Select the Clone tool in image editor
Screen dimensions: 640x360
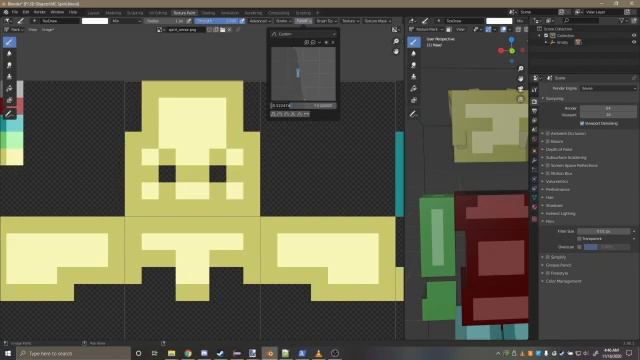tap(9, 77)
